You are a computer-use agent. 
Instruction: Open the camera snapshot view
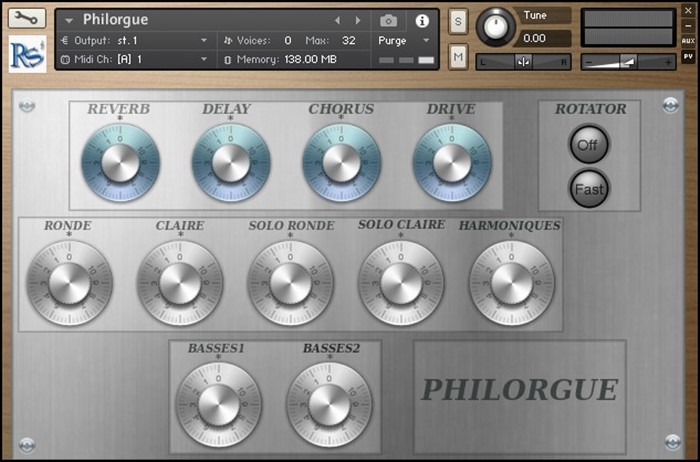[x=388, y=20]
